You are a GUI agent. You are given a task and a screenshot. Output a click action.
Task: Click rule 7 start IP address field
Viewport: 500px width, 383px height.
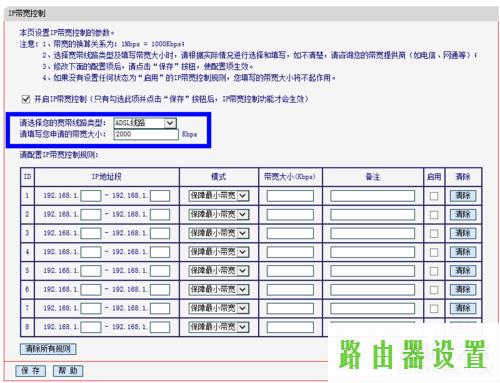[x=91, y=308]
